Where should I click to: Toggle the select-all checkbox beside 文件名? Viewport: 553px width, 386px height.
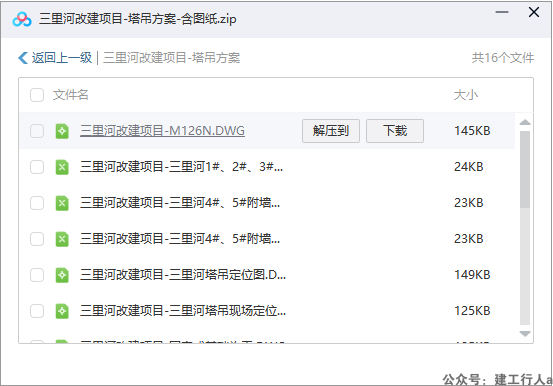click(x=37, y=95)
